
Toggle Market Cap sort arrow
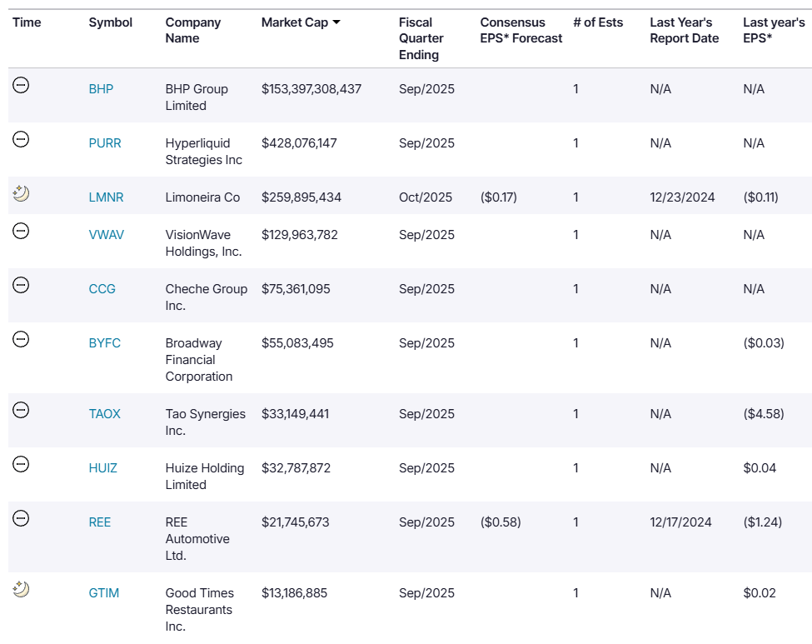pos(336,22)
